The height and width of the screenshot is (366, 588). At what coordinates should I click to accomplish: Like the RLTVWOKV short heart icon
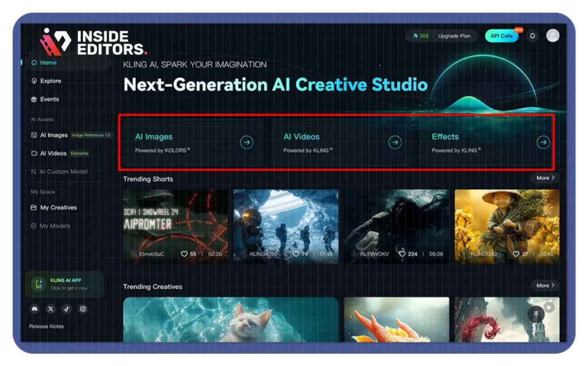click(402, 254)
